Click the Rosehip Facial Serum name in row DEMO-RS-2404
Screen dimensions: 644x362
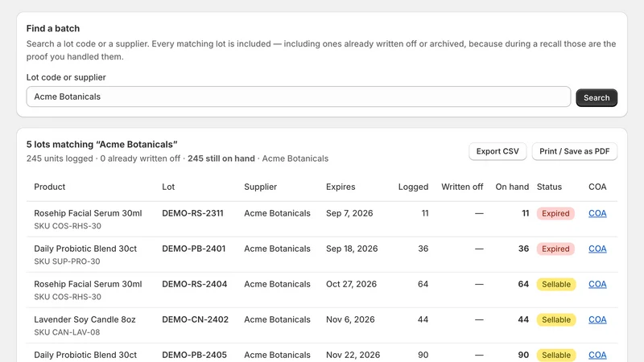pyautogui.click(x=88, y=284)
